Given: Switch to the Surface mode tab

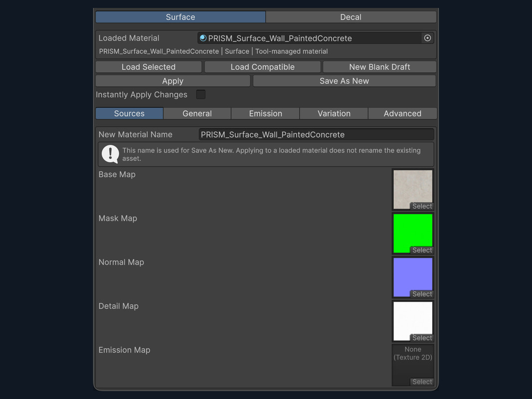Looking at the screenshot, I should [180, 17].
